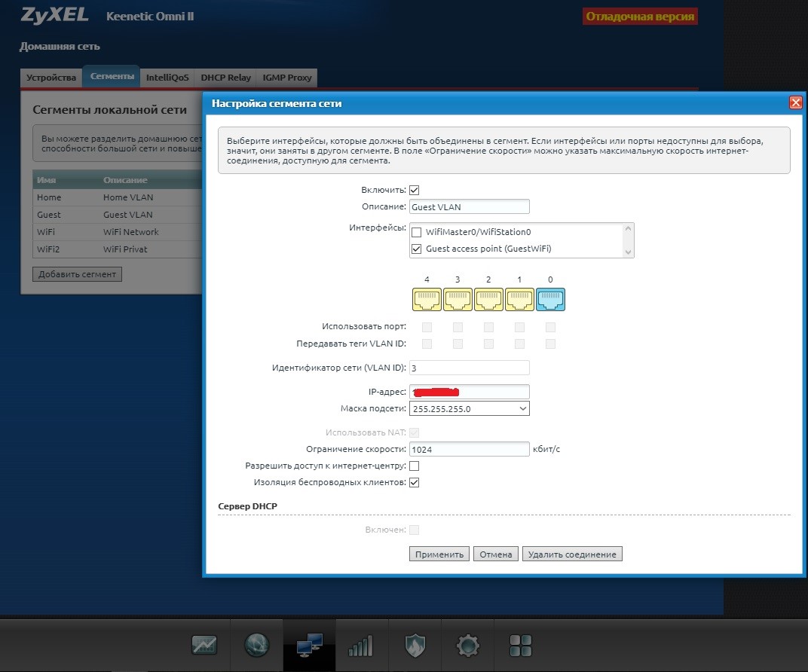This screenshot has height=672, width=808.
Task: Click the Отладочная версия badge
Action: point(640,17)
